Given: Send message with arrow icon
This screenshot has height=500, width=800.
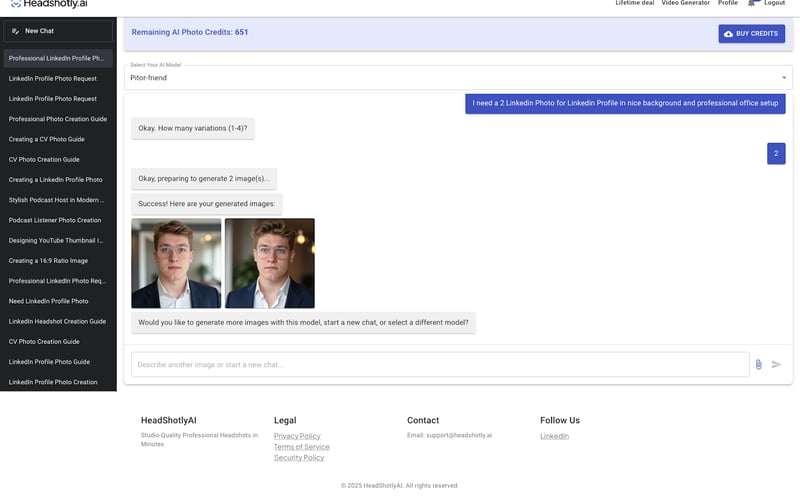Looking at the screenshot, I should coord(776,364).
